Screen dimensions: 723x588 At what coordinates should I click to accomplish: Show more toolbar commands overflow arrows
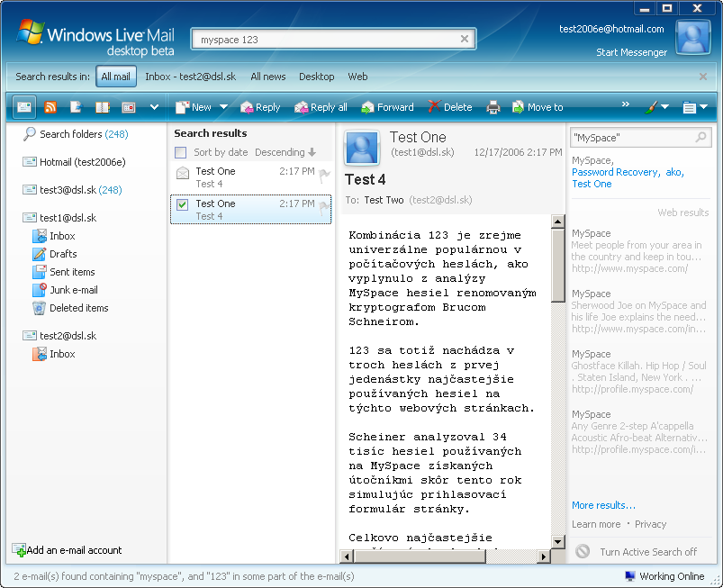[626, 104]
